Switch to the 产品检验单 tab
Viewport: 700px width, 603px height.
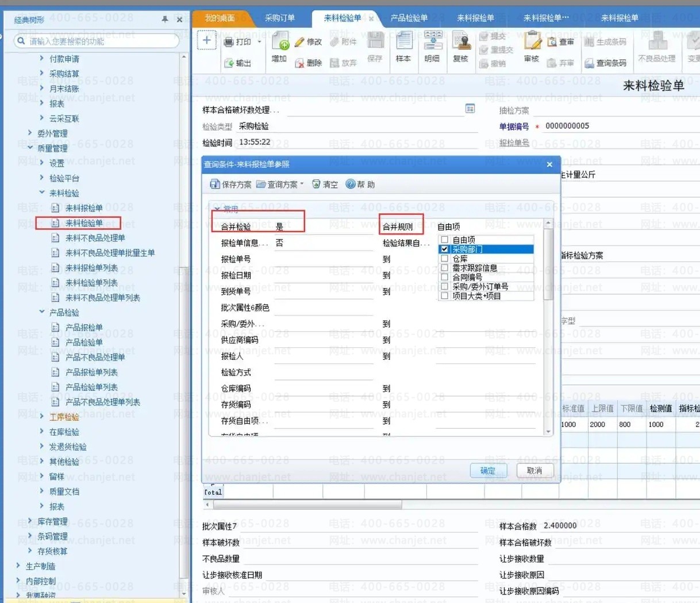(x=409, y=18)
